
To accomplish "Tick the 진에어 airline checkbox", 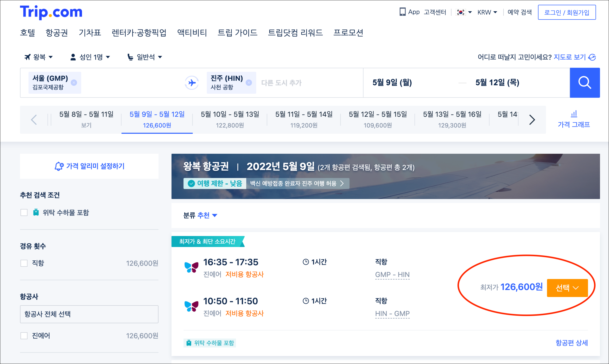I will 24,335.
